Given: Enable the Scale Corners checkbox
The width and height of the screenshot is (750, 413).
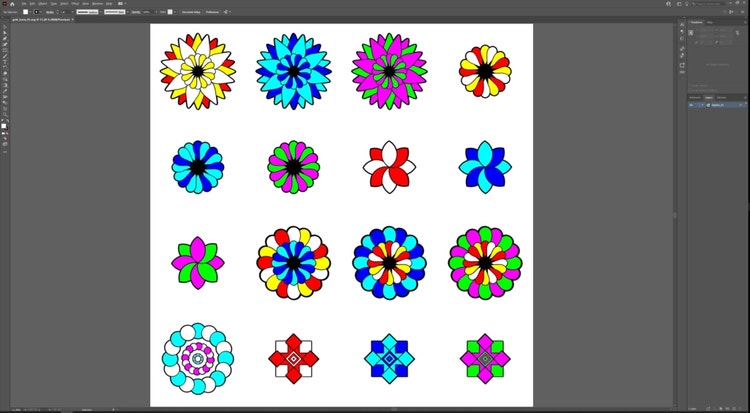Looking at the screenshot, I should [690, 85].
